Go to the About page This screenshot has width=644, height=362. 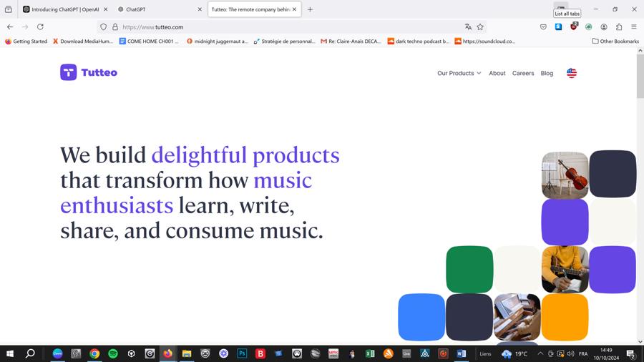[497, 73]
